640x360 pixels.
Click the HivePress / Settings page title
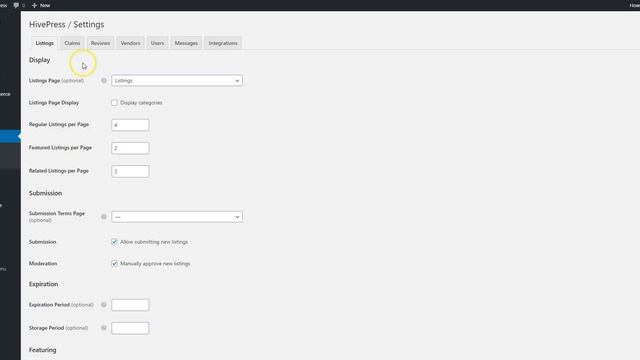(67, 24)
